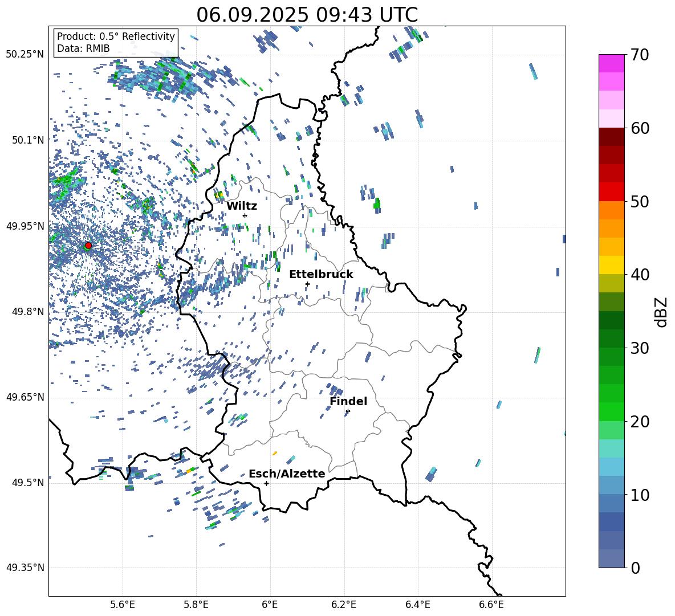This screenshot has height=616, width=675.
Task: Click the title 06.09.2025 09:43 UTC
Action: coord(307,15)
